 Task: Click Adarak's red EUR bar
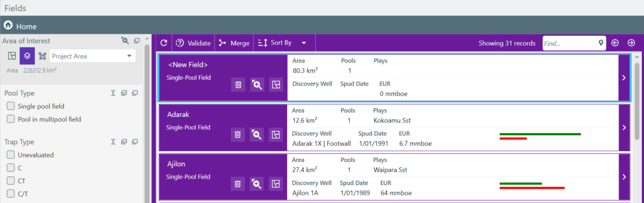pyautogui.click(x=513, y=139)
